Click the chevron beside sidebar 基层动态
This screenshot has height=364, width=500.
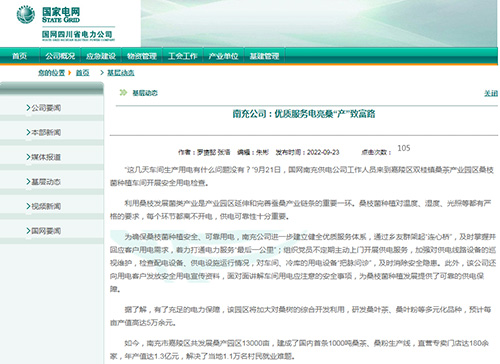coord(28,182)
